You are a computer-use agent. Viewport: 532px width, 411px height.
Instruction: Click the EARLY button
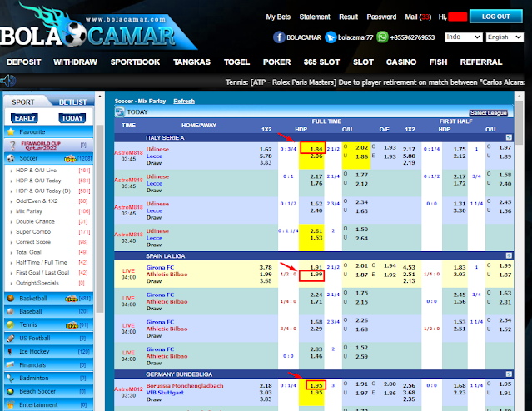(24, 118)
